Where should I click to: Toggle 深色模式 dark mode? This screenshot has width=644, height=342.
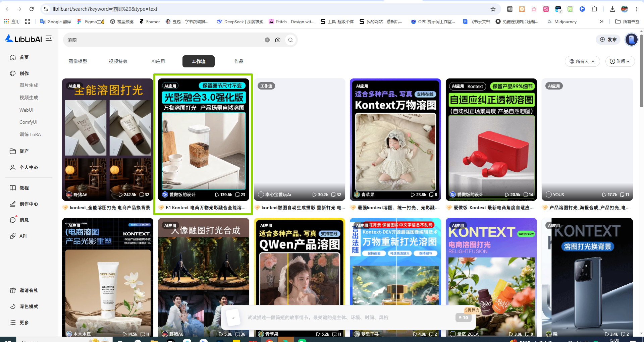pos(29,306)
